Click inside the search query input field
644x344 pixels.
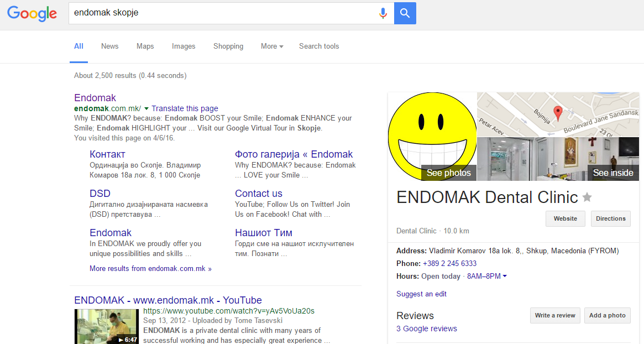click(x=221, y=13)
